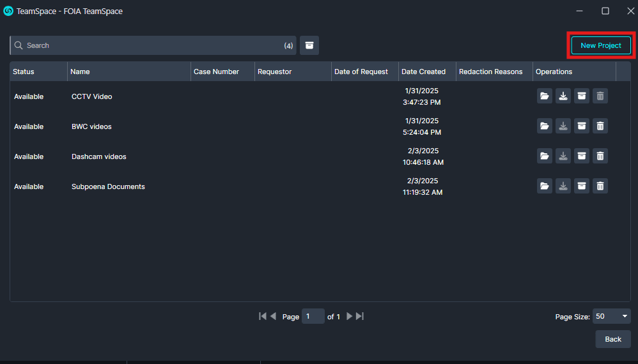Click the search magnifier icon
This screenshot has height=364, width=638.
click(x=19, y=45)
